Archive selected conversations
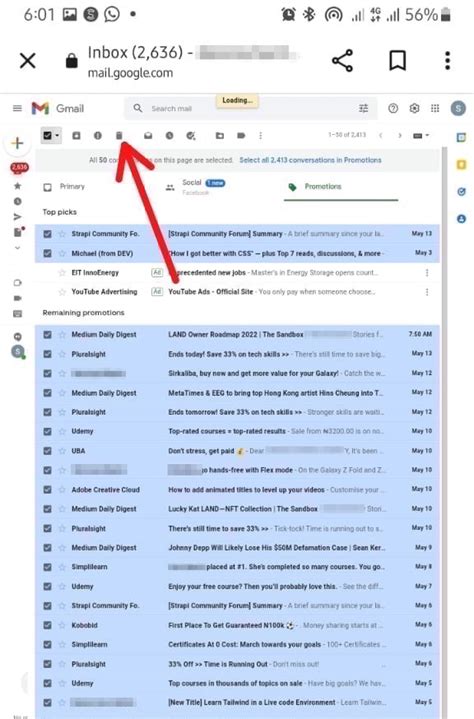Viewport: 474px width, 719px height. (76, 135)
